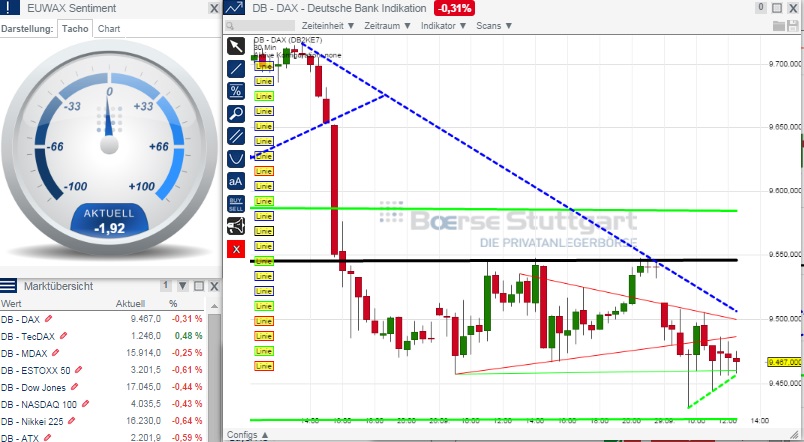The height and width of the screenshot is (442, 804).
Task: Click the Marktübersicht list menu icon
Action: [x=8, y=286]
